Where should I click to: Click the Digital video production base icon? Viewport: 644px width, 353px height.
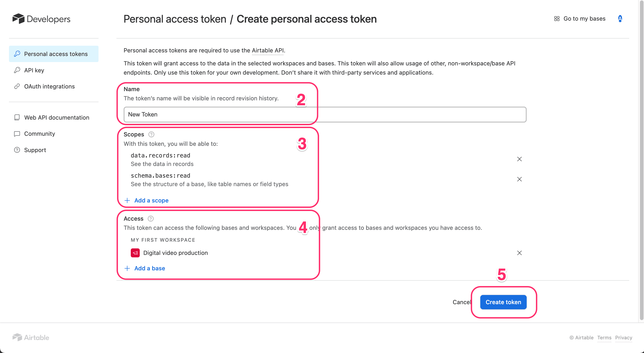[135, 253]
